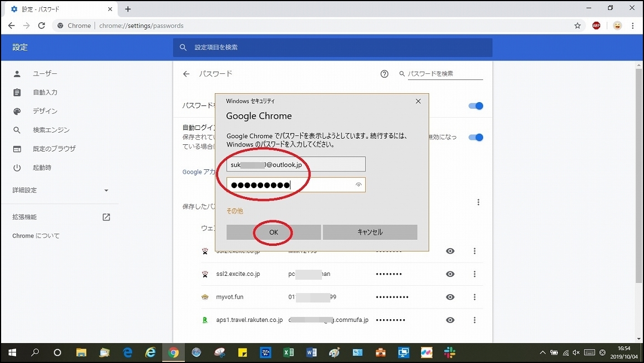Screen dimensions: 644x363
Task: Toggle the password saving switch
Action: (476, 106)
